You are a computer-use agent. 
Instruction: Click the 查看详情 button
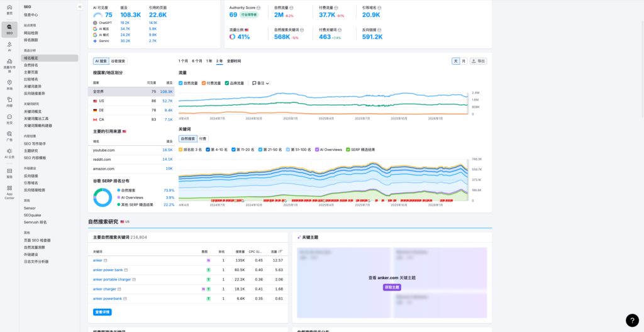click(103, 313)
